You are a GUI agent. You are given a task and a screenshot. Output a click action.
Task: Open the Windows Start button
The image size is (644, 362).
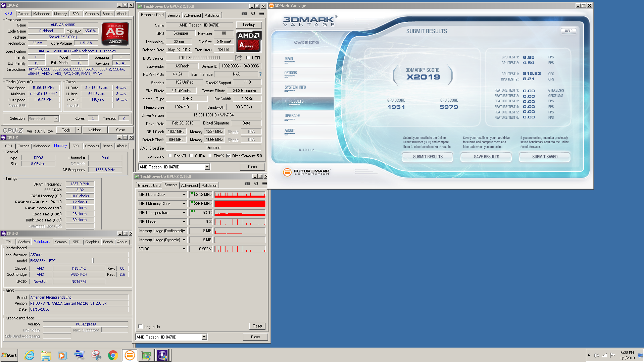click(x=9, y=355)
